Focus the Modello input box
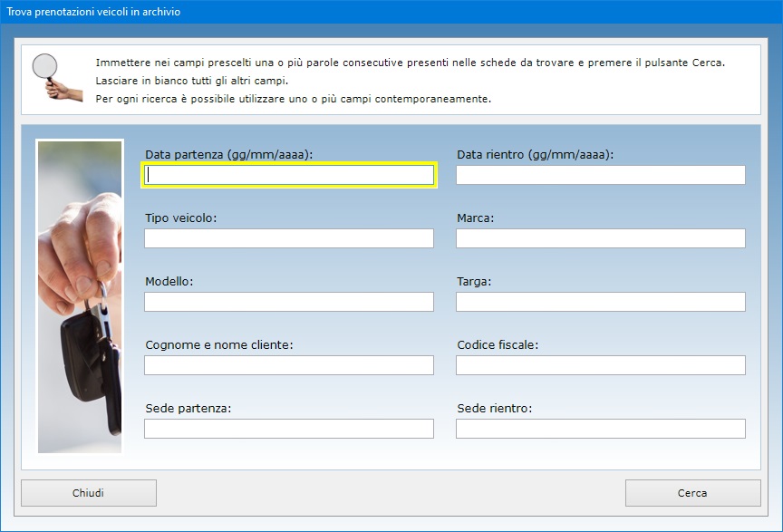783x532 pixels. tap(289, 302)
